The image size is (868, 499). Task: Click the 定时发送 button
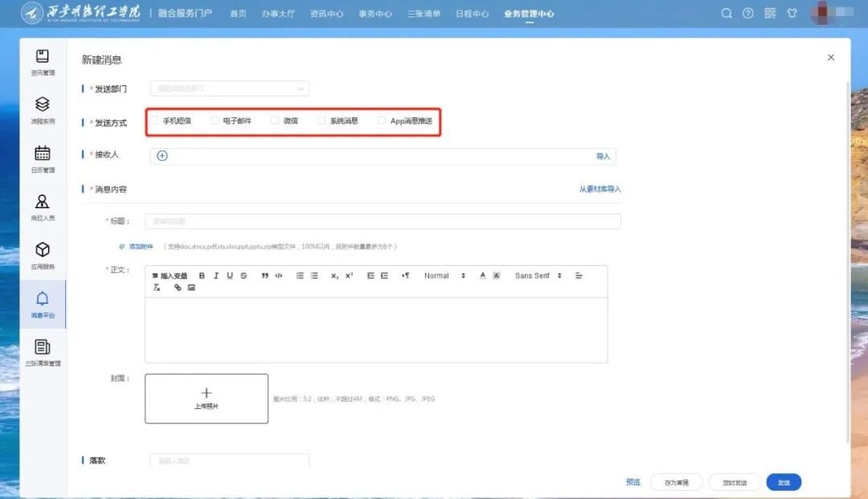[x=735, y=482]
